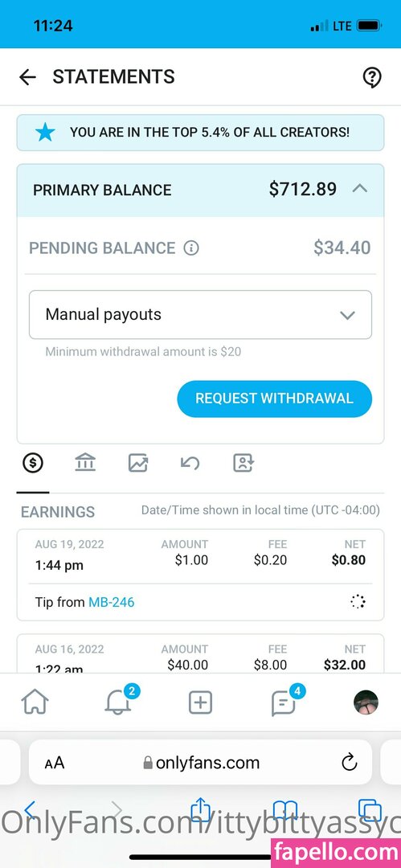Open the profile avatar thumbnail
Screen dimensions: 401x868
pos(366,702)
